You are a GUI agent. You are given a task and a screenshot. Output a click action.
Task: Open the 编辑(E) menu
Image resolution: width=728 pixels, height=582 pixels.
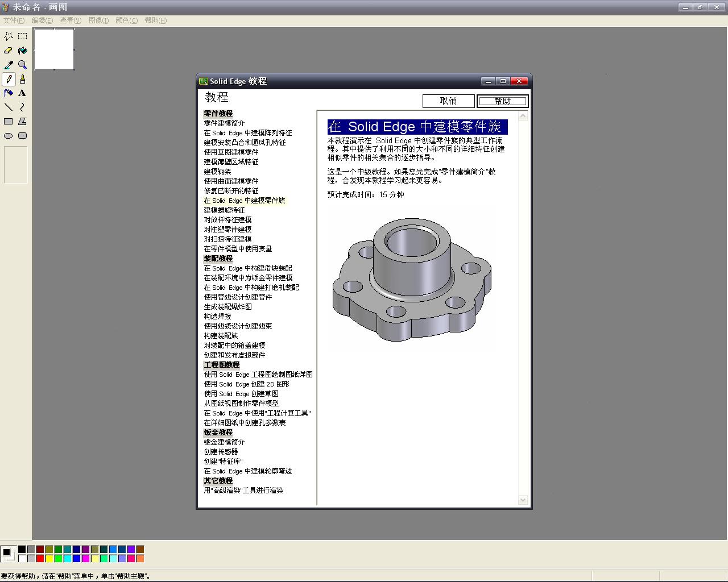(x=42, y=20)
